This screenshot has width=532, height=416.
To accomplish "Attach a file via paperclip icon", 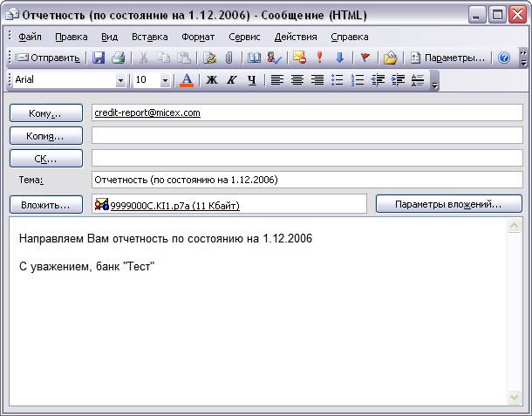I will point(229,58).
